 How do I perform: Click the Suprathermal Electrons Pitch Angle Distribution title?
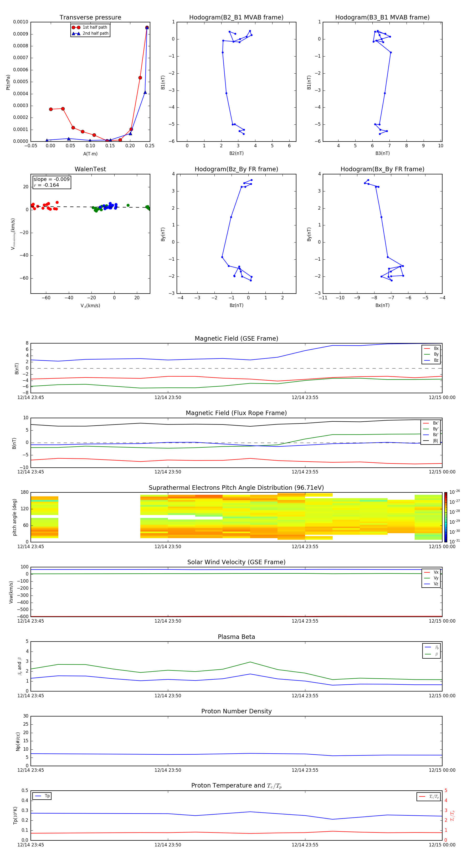coord(236,488)
